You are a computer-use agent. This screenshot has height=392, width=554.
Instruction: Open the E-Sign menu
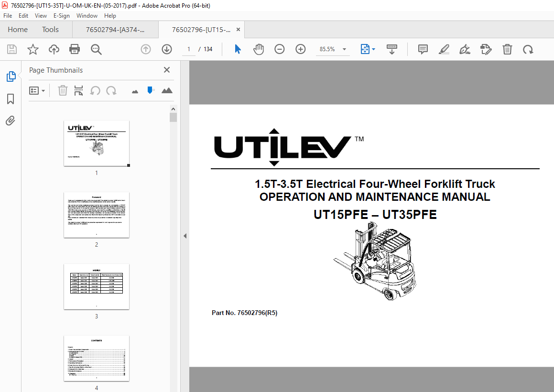pyautogui.click(x=62, y=16)
